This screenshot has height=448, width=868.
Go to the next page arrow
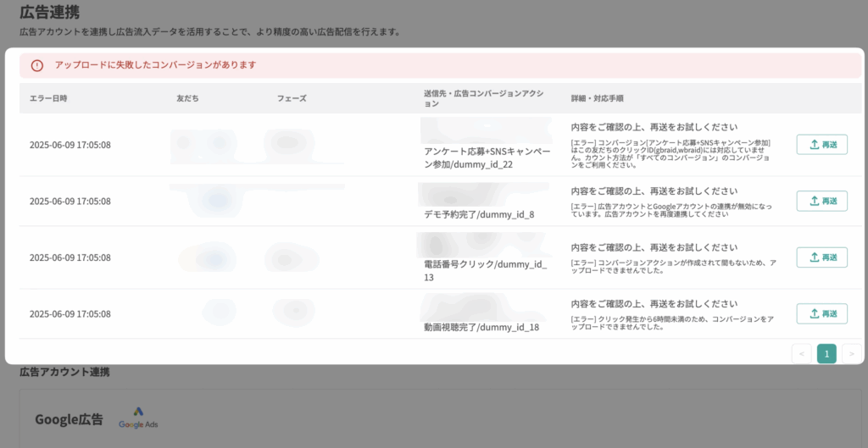851,354
